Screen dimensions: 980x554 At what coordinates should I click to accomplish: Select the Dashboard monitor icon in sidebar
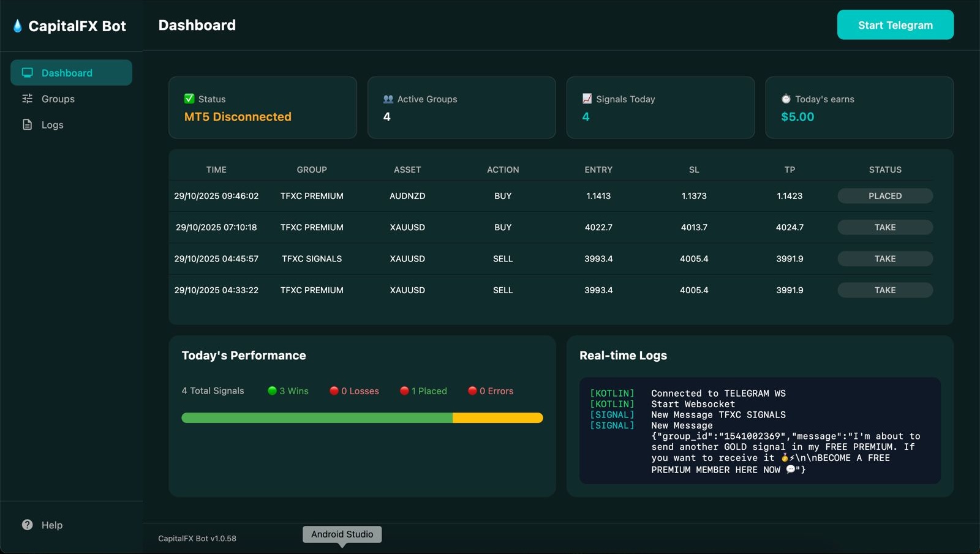(x=26, y=72)
